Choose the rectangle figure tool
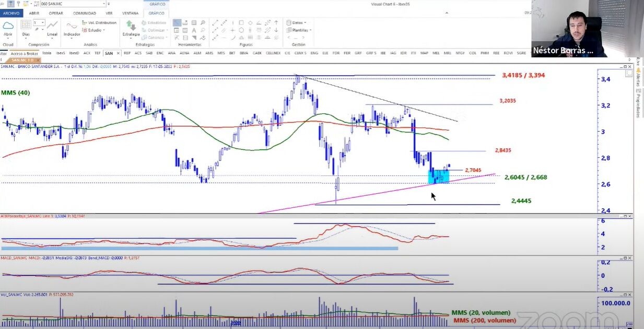The image size is (644, 329). [x=241, y=22]
